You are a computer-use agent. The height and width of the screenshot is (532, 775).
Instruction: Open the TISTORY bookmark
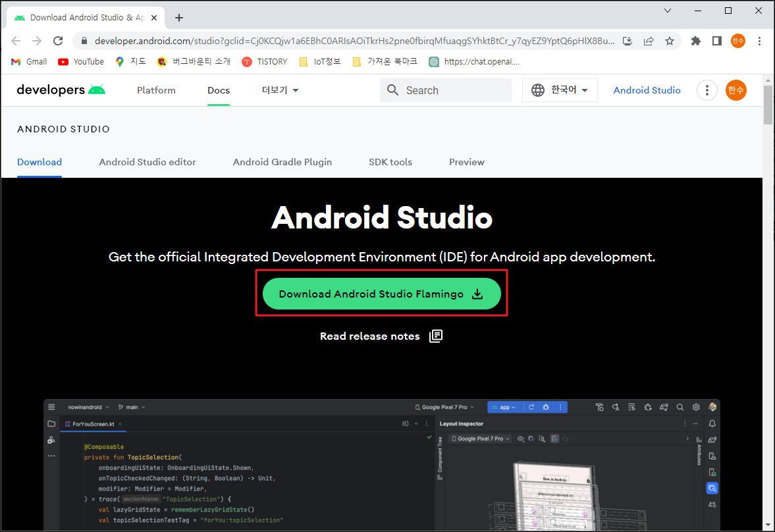click(265, 62)
